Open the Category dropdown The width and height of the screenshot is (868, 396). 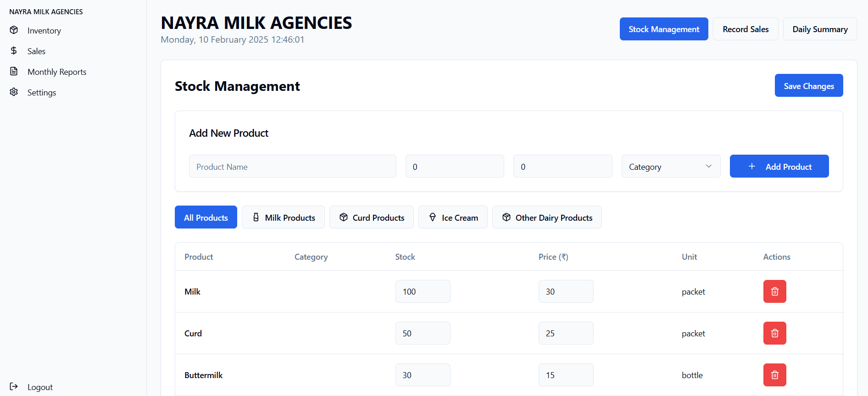(x=671, y=167)
